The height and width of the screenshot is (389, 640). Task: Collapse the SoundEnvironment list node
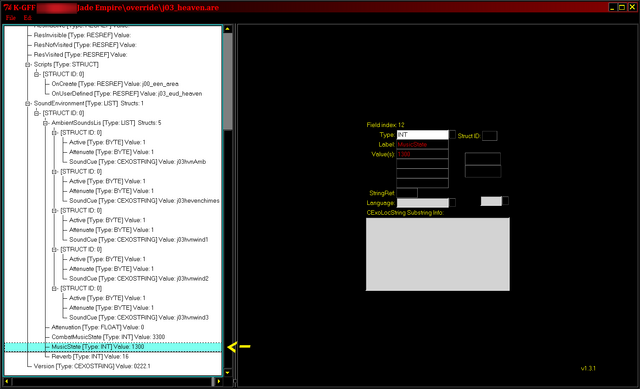click(x=28, y=103)
